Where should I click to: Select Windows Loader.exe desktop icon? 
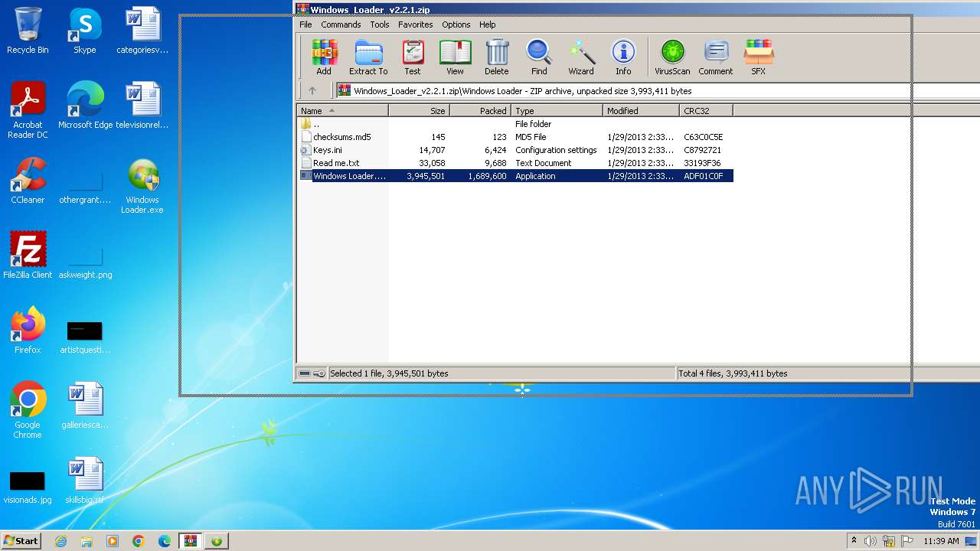pos(142,185)
